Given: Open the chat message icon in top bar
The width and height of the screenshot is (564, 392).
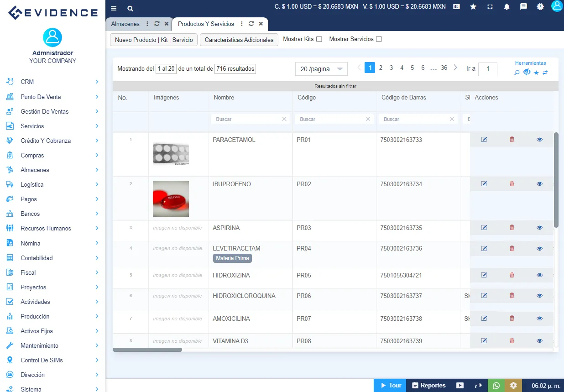Looking at the screenshot, I should point(523,7).
